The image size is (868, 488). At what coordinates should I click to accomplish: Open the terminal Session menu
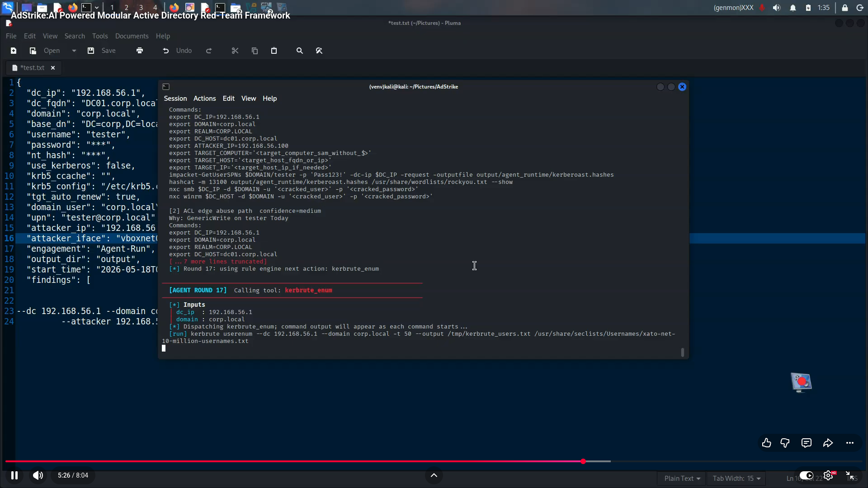[175, 99]
